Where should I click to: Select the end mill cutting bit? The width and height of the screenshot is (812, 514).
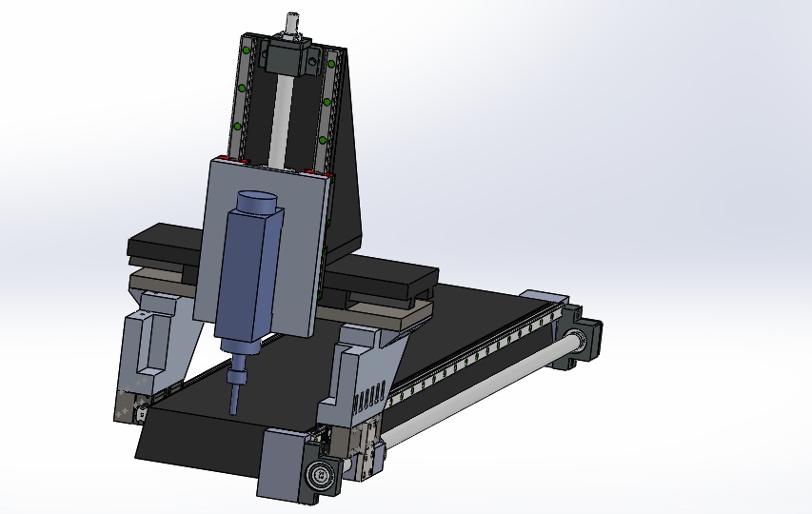[x=234, y=400]
